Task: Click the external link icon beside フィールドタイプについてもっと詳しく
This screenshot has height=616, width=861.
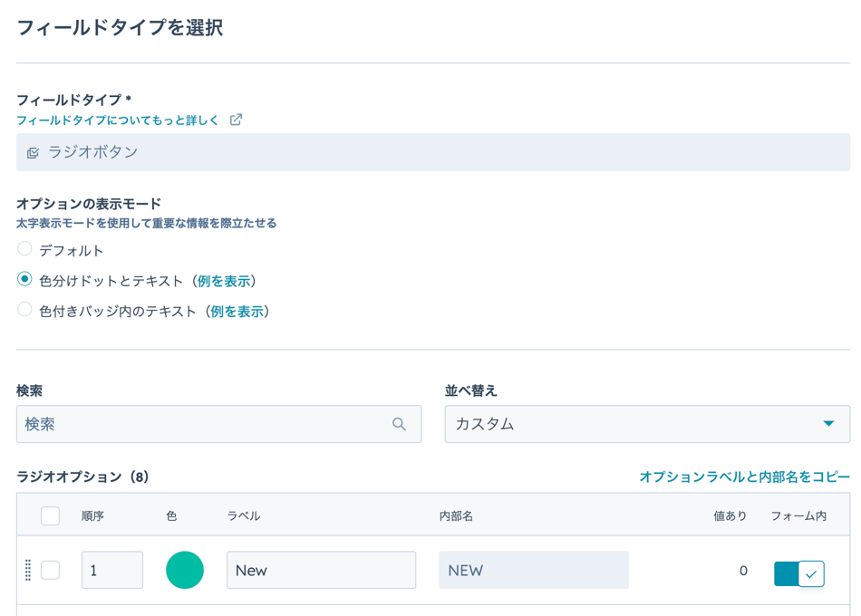Action: [x=236, y=120]
